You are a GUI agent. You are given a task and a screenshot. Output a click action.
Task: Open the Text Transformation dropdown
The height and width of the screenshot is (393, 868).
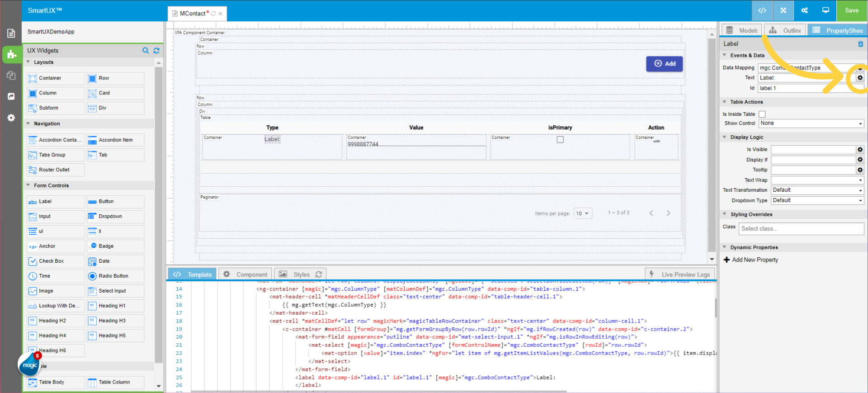tap(817, 190)
